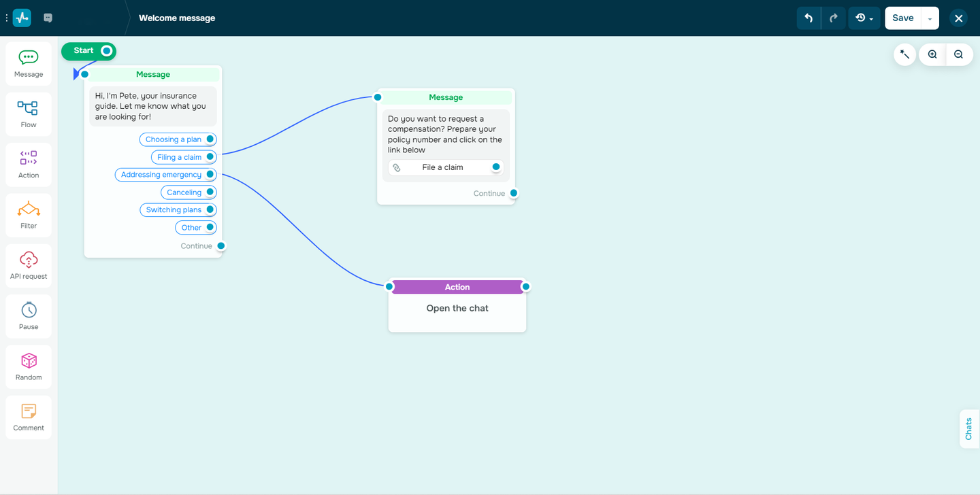
Task: Click the compensation request message text
Action: coord(446,134)
